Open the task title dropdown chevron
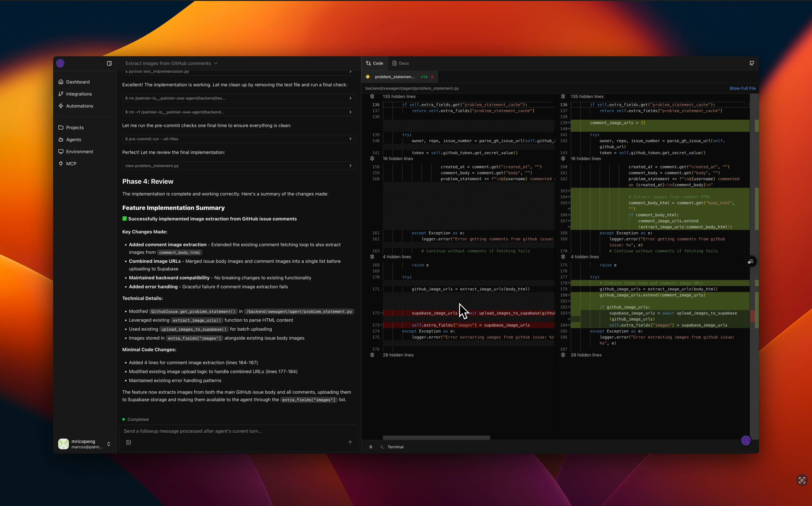 click(216, 63)
